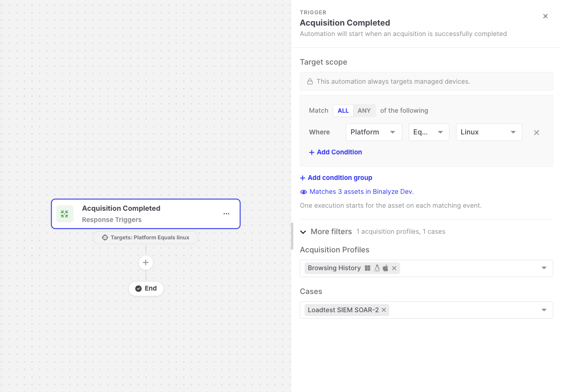The height and width of the screenshot is (392, 561).
Task: Click the Windows icon in Browsing History chip
Action: coord(367,268)
